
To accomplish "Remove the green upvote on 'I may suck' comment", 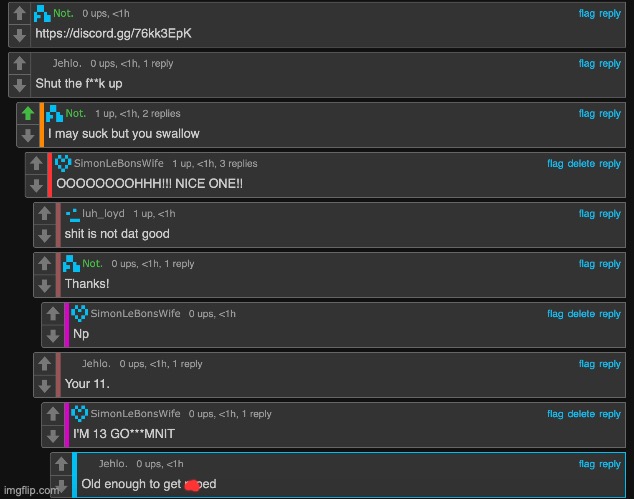I will pyautogui.click(x=28, y=113).
